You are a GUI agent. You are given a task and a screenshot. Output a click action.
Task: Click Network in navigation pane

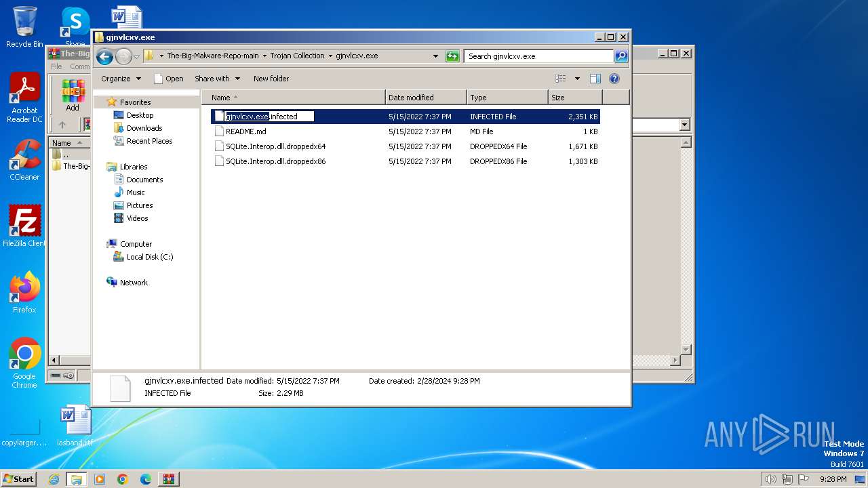coord(134,283)
